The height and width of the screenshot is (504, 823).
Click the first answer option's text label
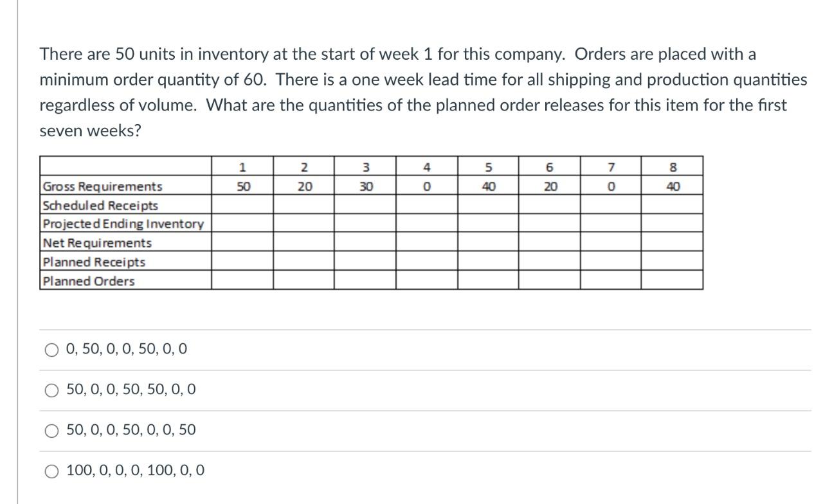[x=126, y=350]
